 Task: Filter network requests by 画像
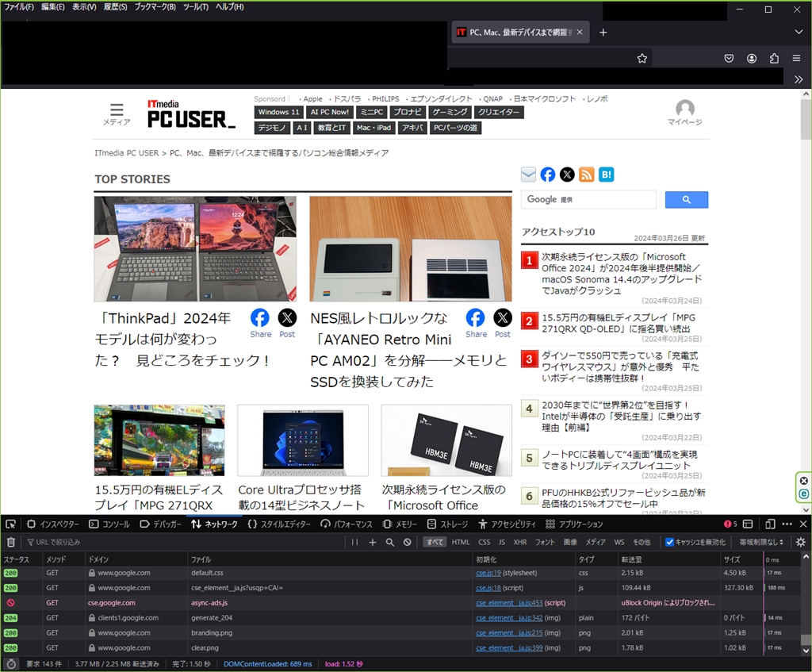click(x=570, y=542)
